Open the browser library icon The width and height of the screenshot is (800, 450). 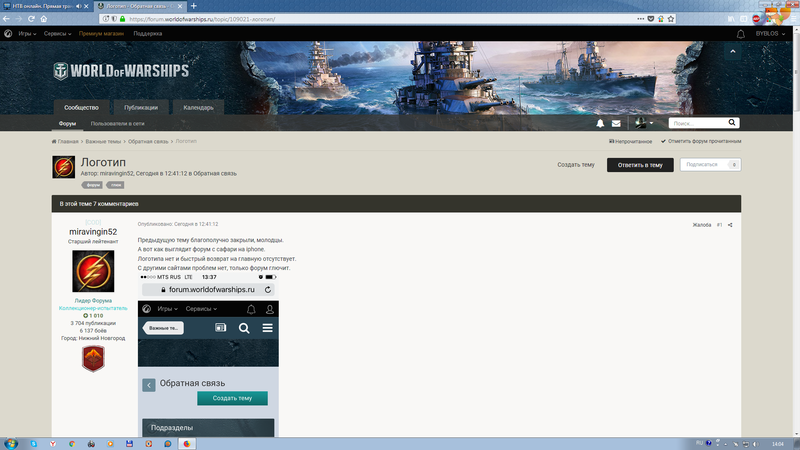(x=731, y=19)
